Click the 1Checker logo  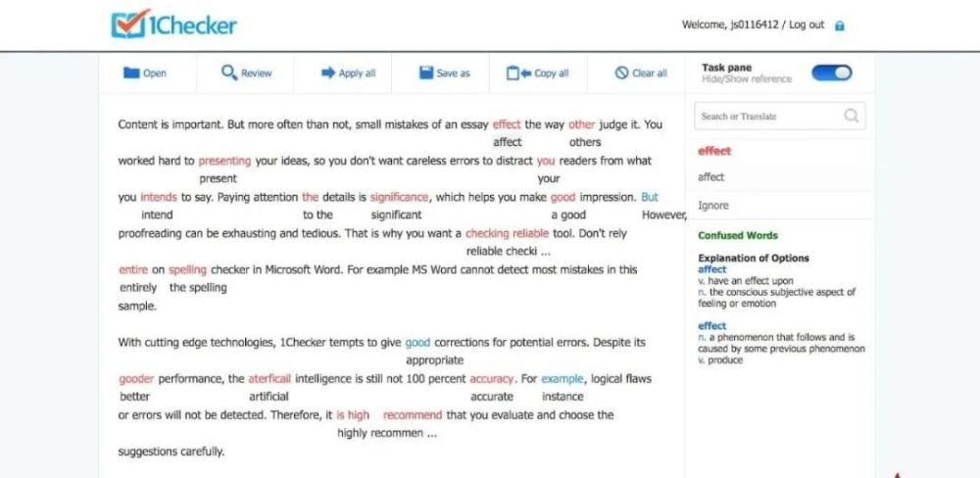(173, 24)
